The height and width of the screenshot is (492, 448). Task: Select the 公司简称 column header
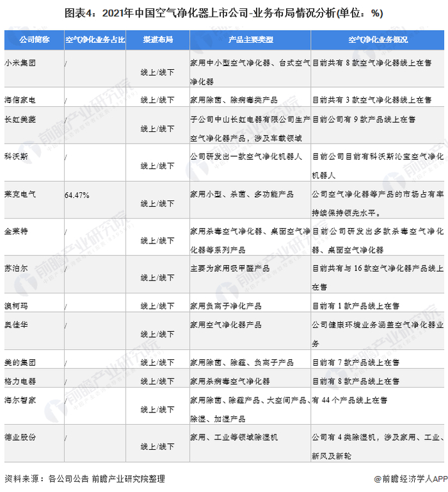(34, 40)
